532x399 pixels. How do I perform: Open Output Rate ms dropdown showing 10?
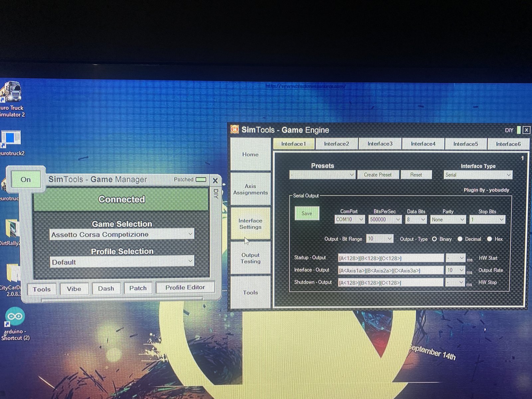tap(455, 270)
